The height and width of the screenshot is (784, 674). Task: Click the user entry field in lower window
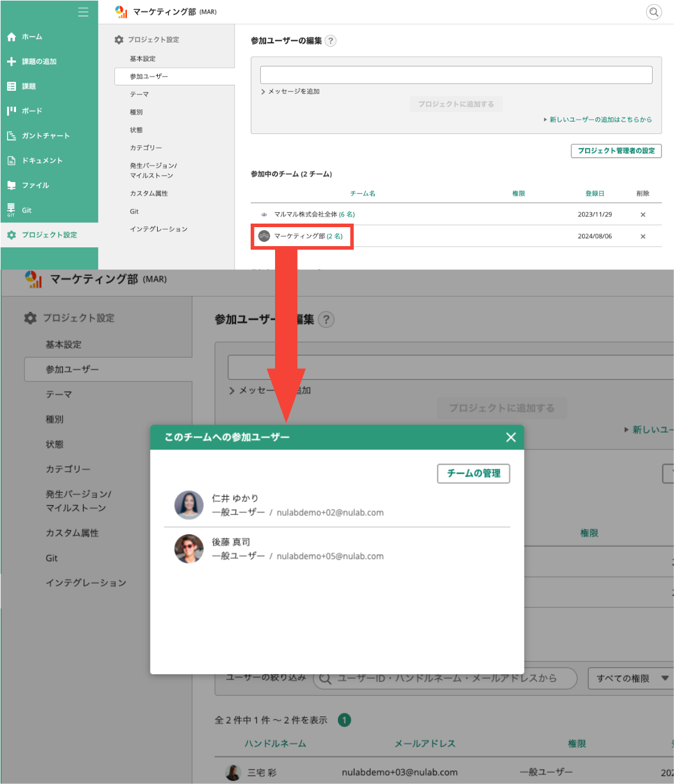click(451, 367)
